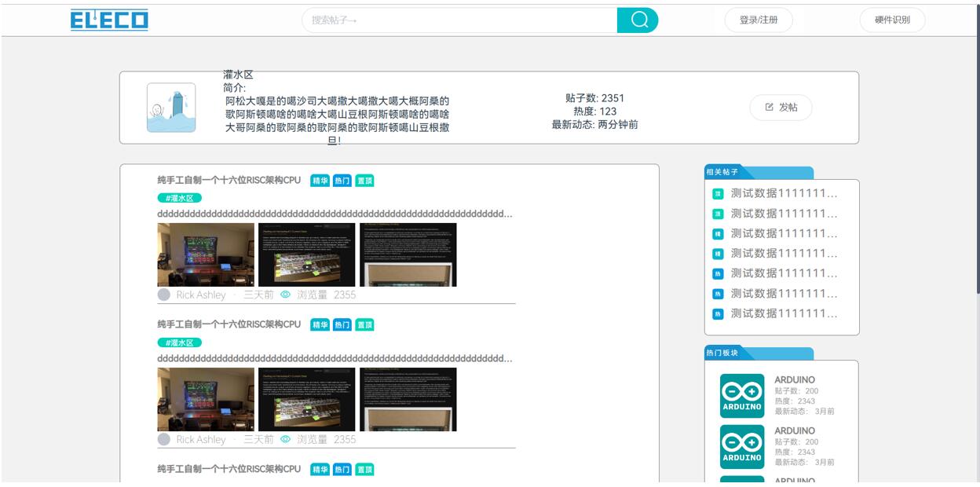980x487 pixels.
Task: Click the 精华 badge on the third post
Action: [x=320, y=470]
